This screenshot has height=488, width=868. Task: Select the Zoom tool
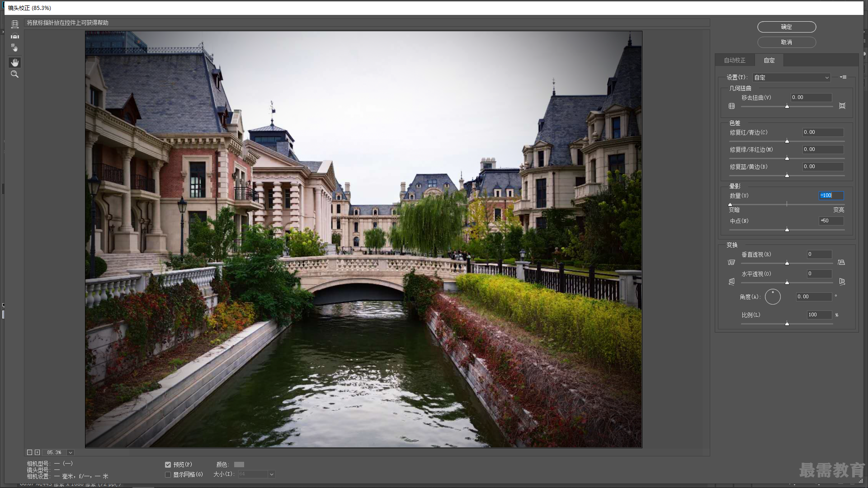tap(15, 74)
